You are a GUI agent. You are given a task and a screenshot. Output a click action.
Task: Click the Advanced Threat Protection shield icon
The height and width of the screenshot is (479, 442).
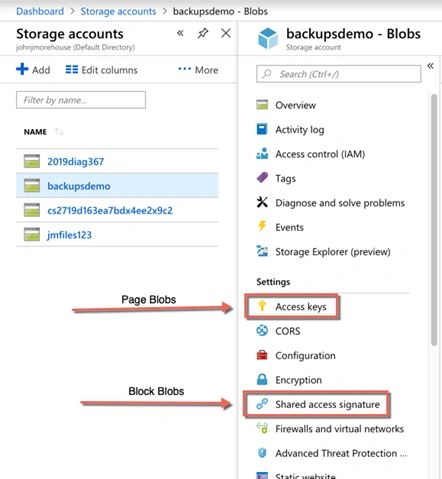pyautogui.click(x=262, y=453)
